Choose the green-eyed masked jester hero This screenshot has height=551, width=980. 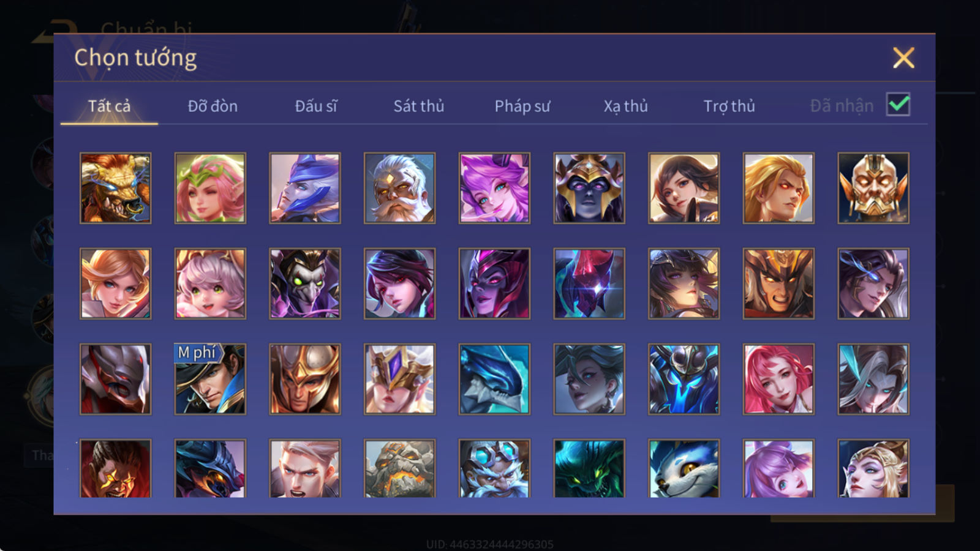305,283
